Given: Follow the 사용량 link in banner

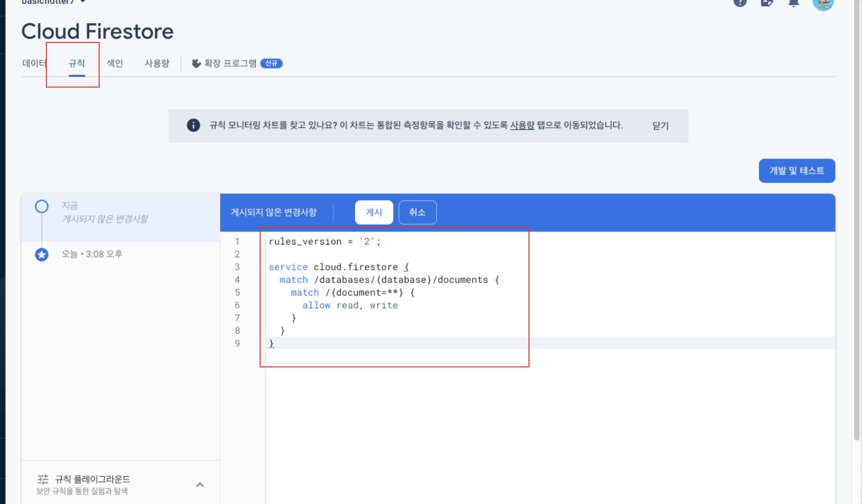Looking at the screenshot, I should [x=522, y=125].
